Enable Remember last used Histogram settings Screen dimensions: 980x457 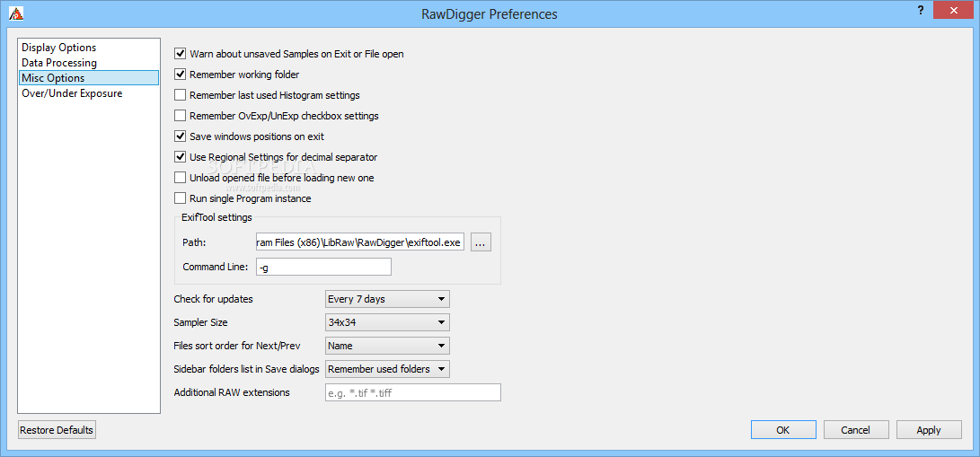click(x=181, y=95)
